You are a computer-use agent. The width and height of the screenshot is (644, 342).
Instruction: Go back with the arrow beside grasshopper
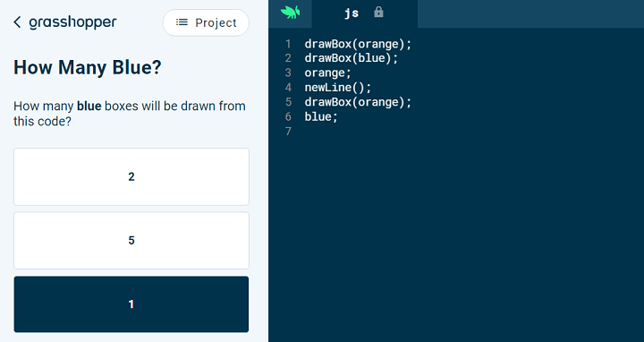[17, 22]
